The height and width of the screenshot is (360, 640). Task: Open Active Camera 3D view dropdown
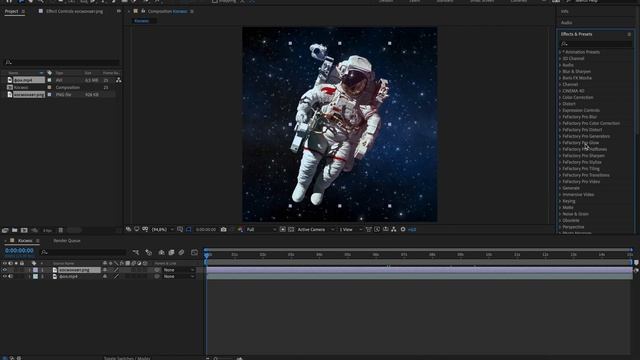click(316, 229)
